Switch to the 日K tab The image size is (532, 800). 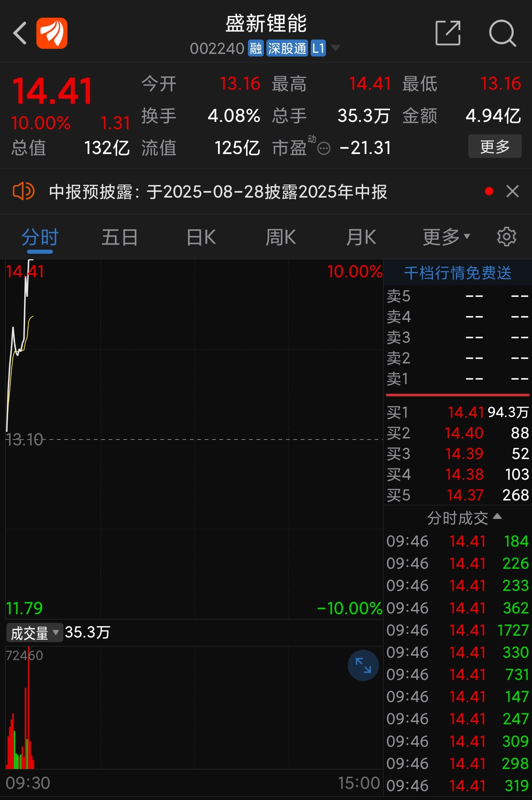click(x=201, y=237)
